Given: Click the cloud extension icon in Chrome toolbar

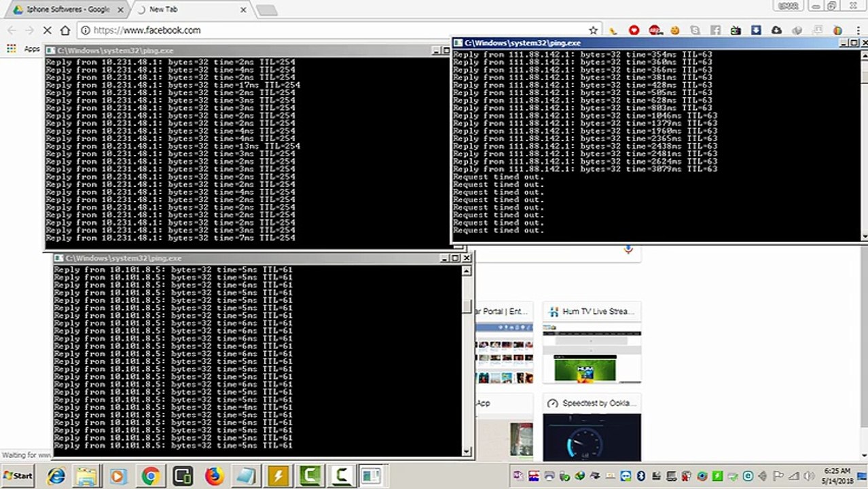Looking at the screenshot, I should [776, 31].
